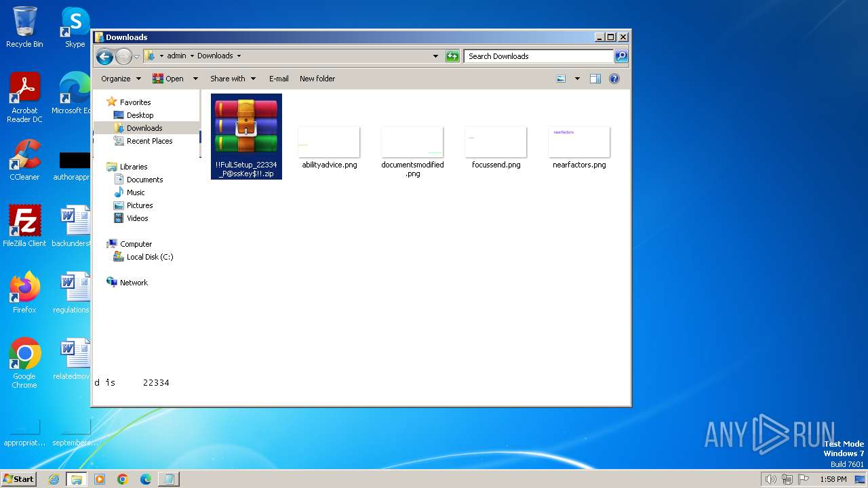Viewport: 868px width, 488px height.
Task: Select the documentsmodified.png file
Action: (412, 152)
